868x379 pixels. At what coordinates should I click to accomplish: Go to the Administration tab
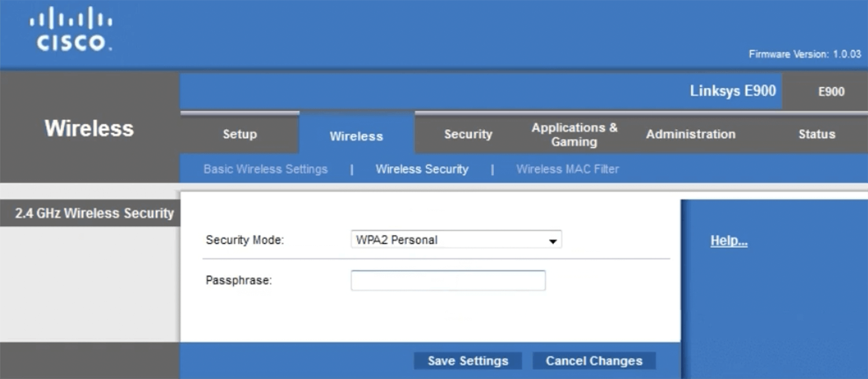[690, 134]
